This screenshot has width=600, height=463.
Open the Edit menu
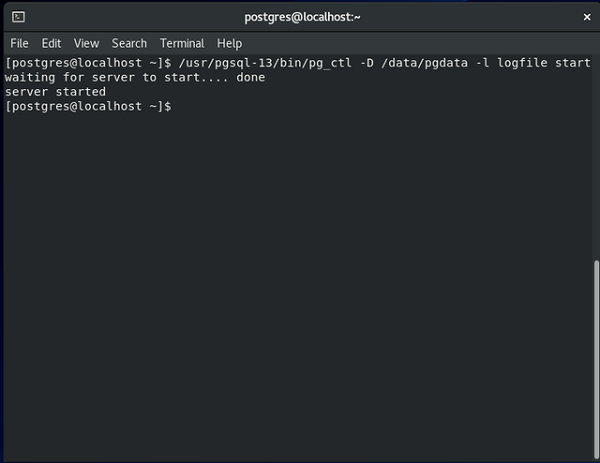pos(51,43)
